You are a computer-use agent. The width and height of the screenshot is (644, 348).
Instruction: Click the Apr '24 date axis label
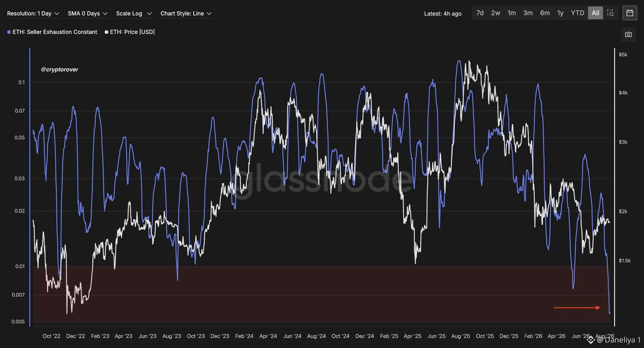click(268, 336)
